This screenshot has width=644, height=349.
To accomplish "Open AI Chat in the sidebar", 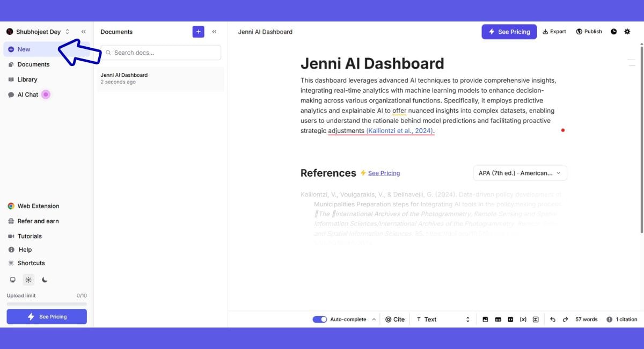I will pyautogui.click(x=27, y=94).
